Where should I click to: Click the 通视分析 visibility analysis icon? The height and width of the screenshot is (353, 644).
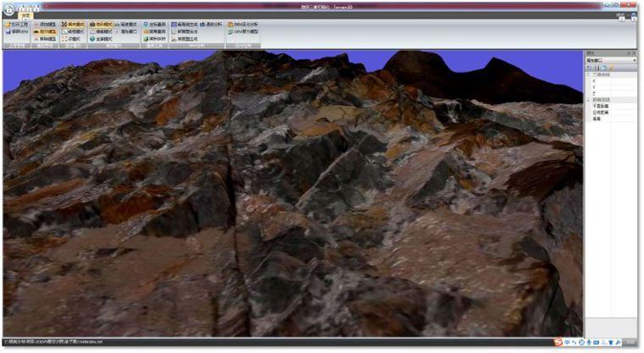click(203, 25)
